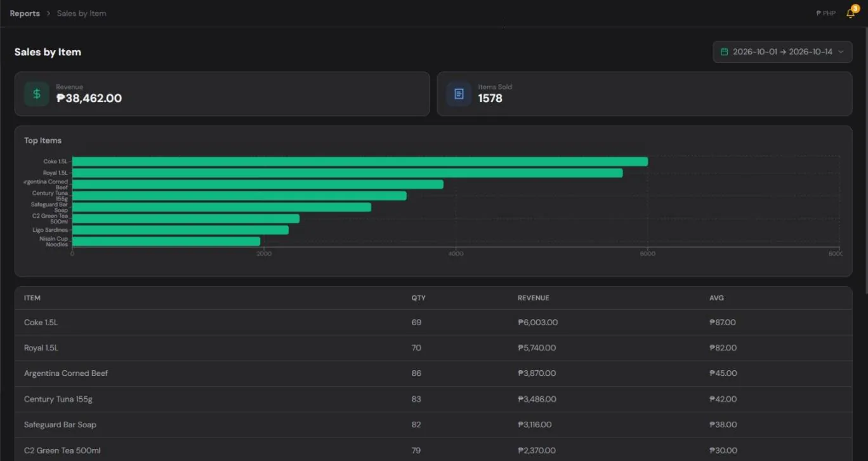Click the AVG column header
This screenshot has width=868, height=461.
pos(716,298)
